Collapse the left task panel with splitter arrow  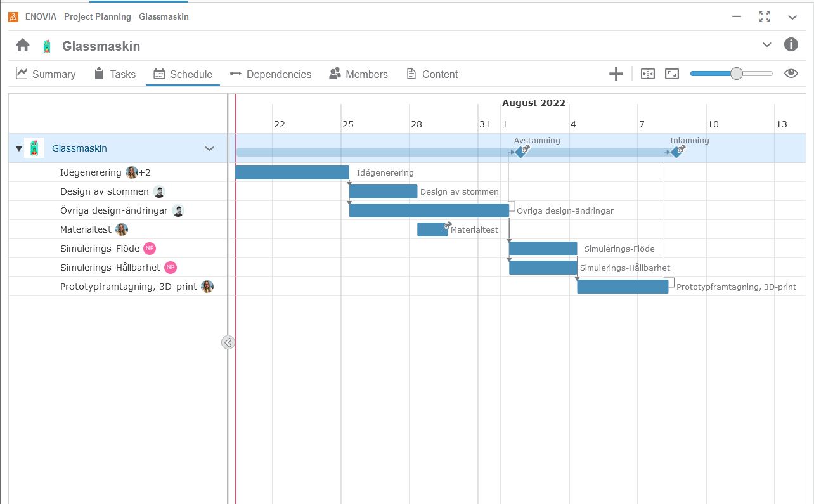tap(228, 342)
